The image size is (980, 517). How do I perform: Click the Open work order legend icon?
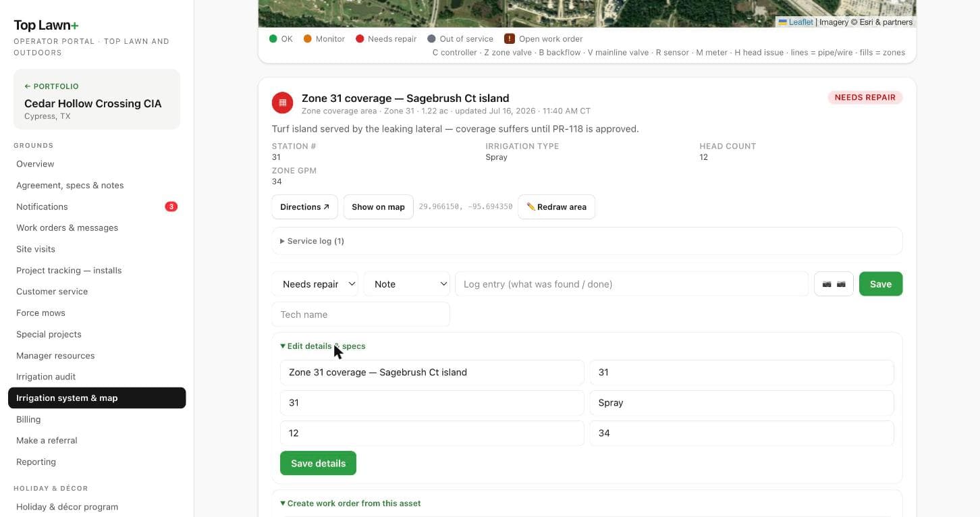(510, 39)
